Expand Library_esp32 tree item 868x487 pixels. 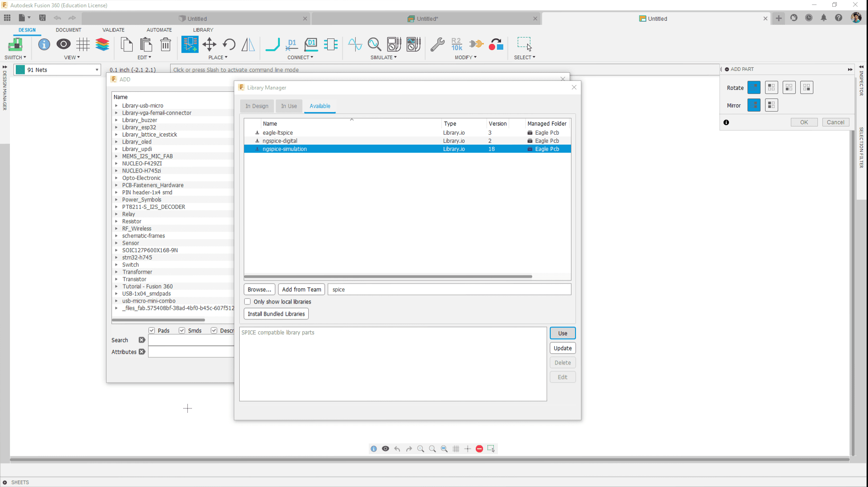116,127
